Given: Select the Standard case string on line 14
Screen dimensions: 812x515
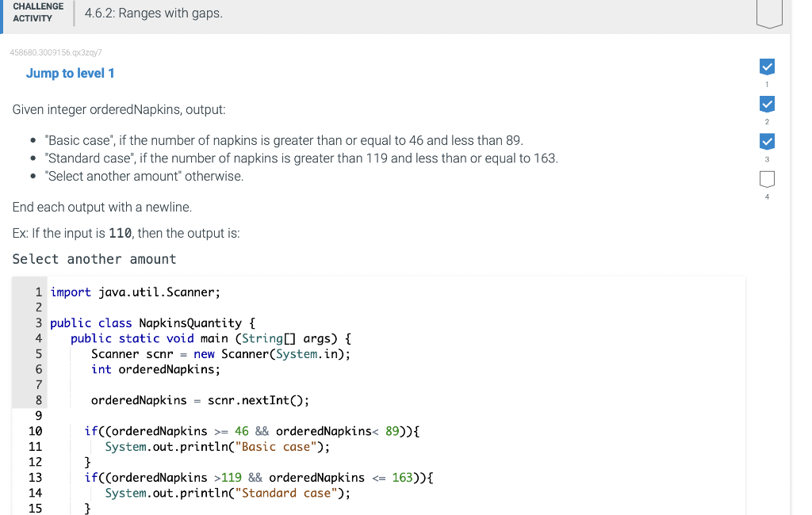Looking at the screenshot, I should coord(286,493).
